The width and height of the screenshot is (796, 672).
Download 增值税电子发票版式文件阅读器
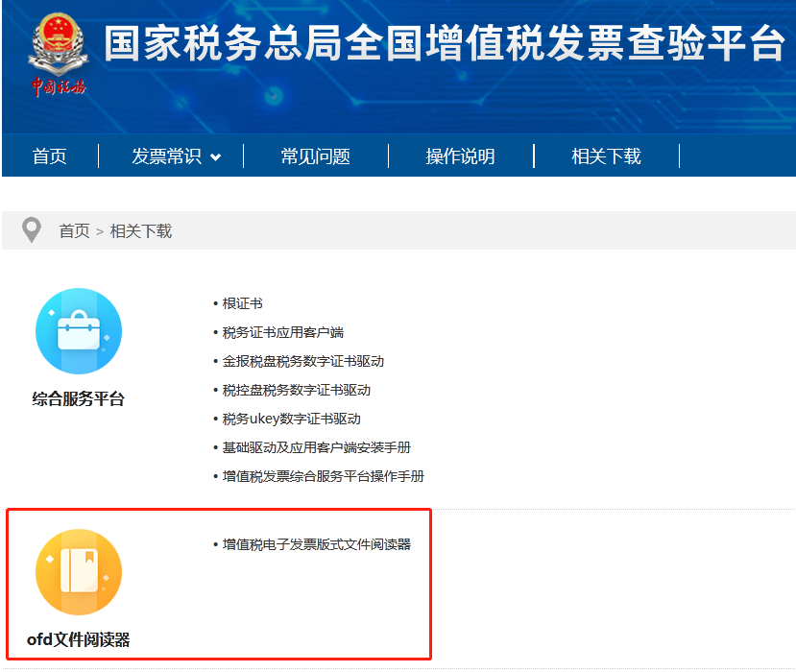click(x=316, y=544)
